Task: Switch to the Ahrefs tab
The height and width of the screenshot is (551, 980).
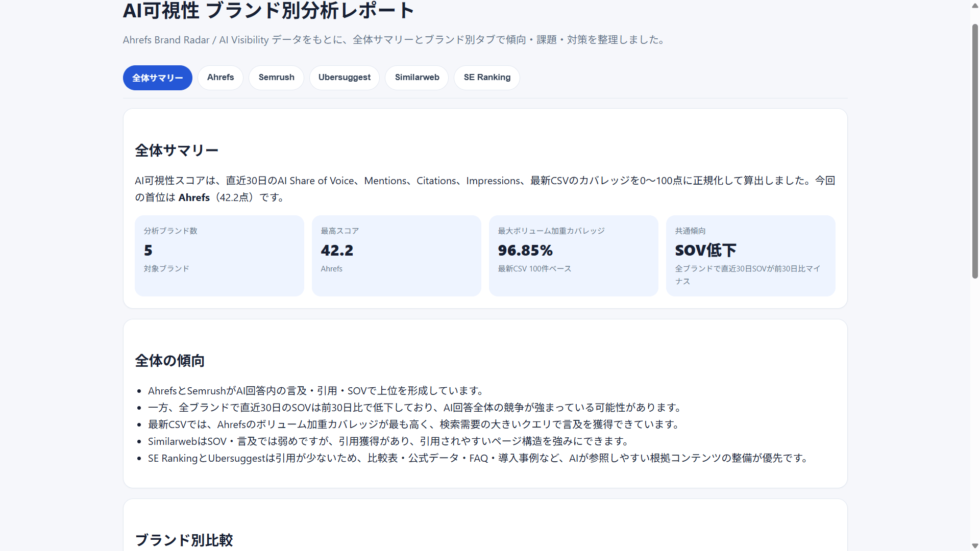Action: [220, 78]
